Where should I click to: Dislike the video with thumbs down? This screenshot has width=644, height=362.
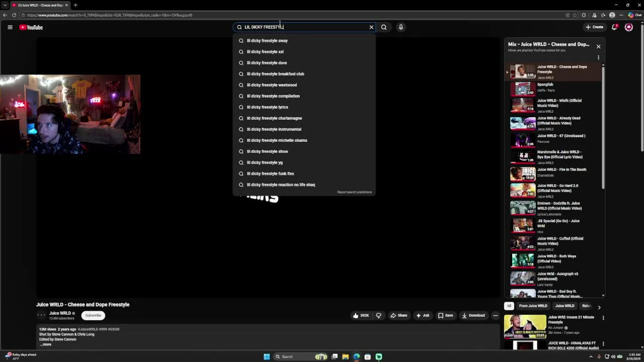point(378,315)
